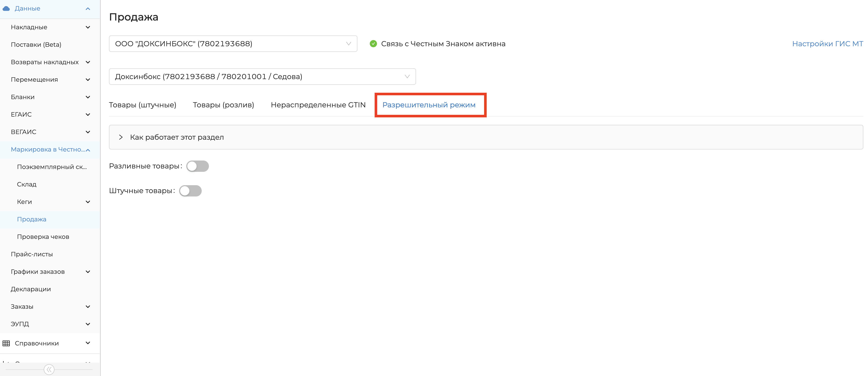Click the chevron icon next to ЕГАИС
Screen dimensions: 868x376
(x=88, y=115)
